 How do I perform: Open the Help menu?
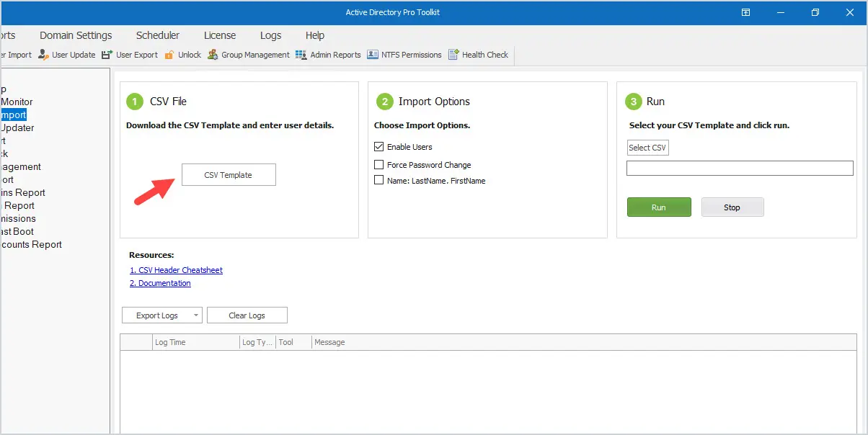[315, 35]
